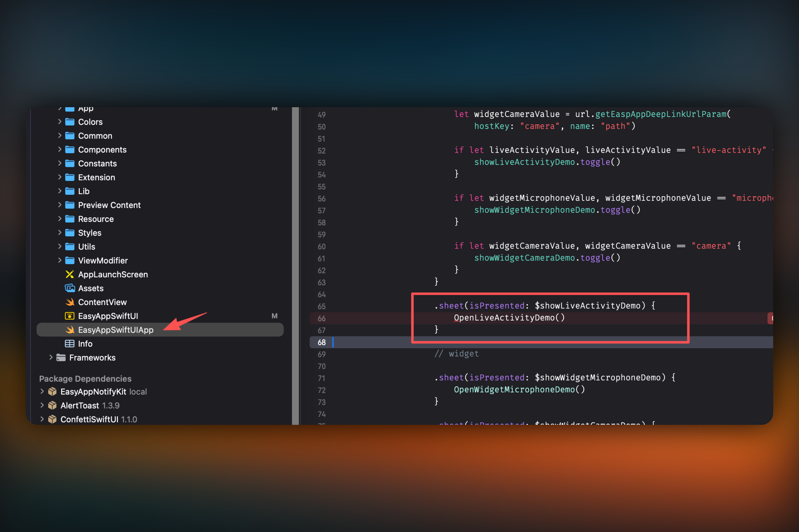Select the Extension folder
Image resolution: width=799 pixels, height=532 pixels.
(97, 177)
